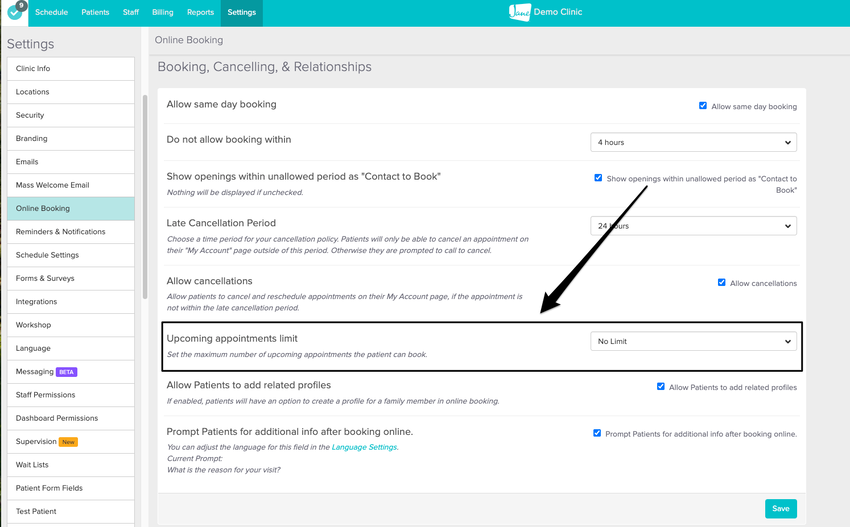
Task: Open the Schedule tab
Action: click(x=51, y=12)
